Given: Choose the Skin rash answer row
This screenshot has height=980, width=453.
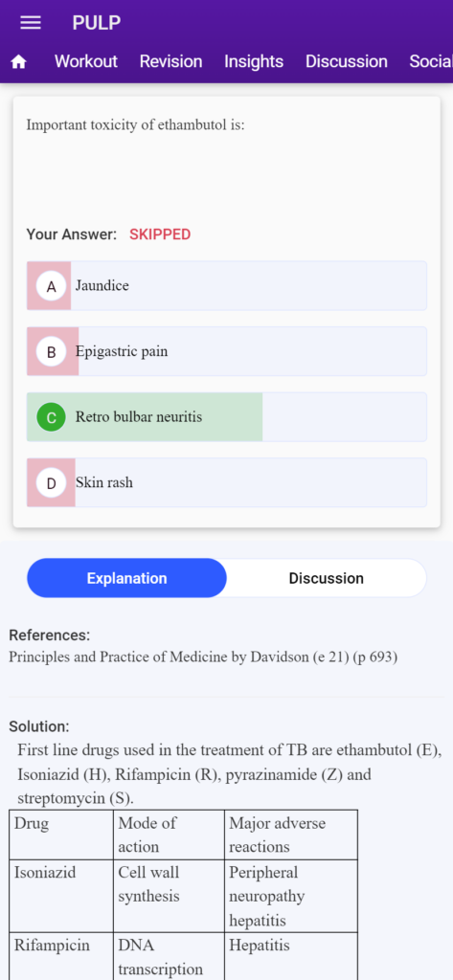Looking at the screenshot, I should point(226,482).
